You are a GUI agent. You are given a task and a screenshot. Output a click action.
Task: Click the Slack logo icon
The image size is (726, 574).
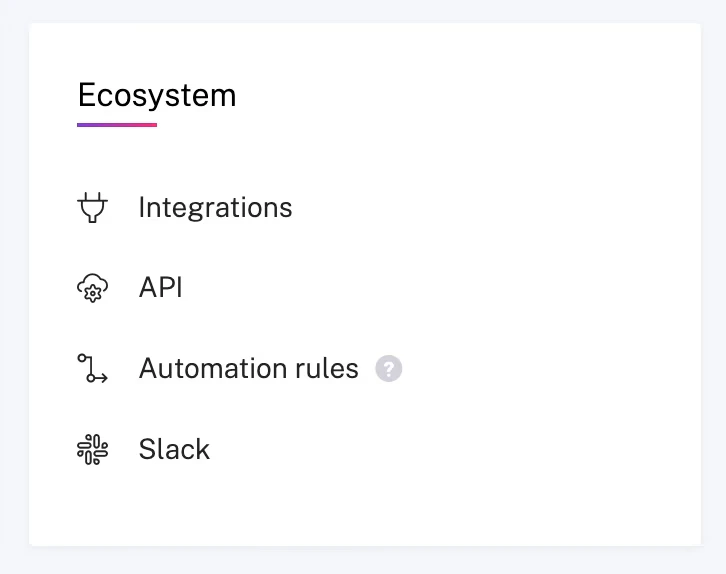coord(92,450)
